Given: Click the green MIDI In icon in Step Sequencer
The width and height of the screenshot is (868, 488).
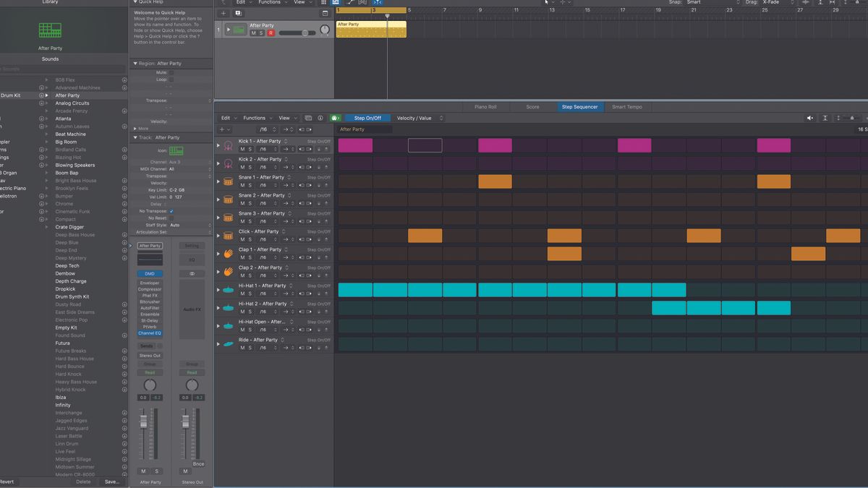Looking at the screenshot, I should click(x=335, y=118).
